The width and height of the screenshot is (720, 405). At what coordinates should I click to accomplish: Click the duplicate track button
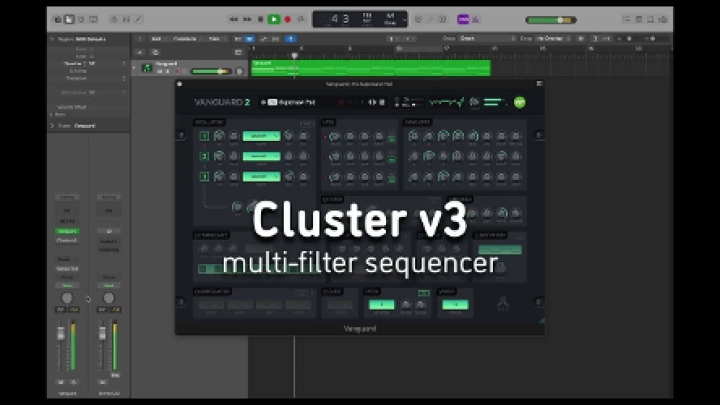(x=155, y=52)
